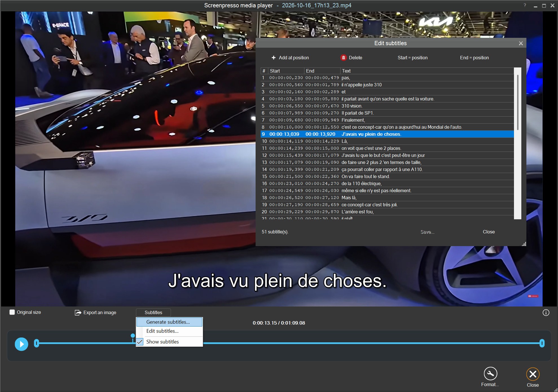Select subtitle row '310 vision.'
The height and width of the screenshot is (392, 558).
[x=387, y=106]
